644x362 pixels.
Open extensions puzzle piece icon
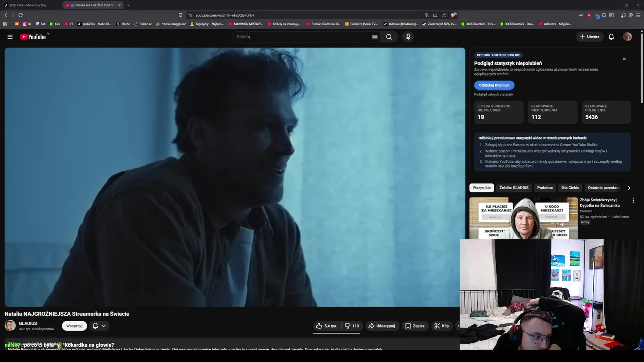(x=605, y=15)
